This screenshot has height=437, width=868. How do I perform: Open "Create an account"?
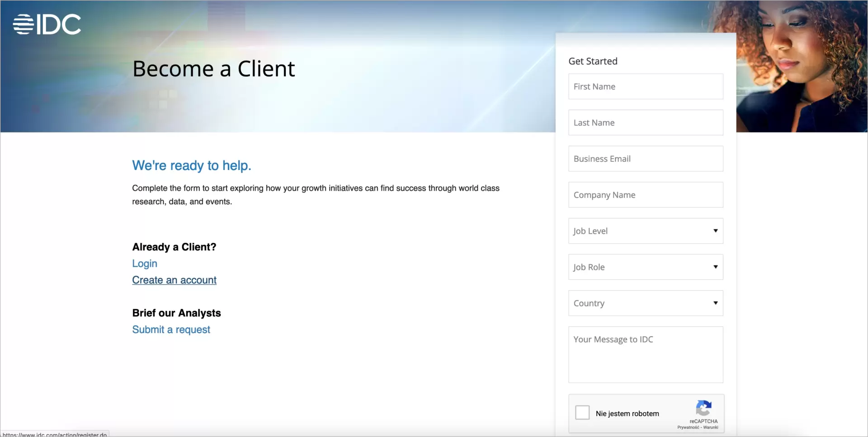click(174, 280)
